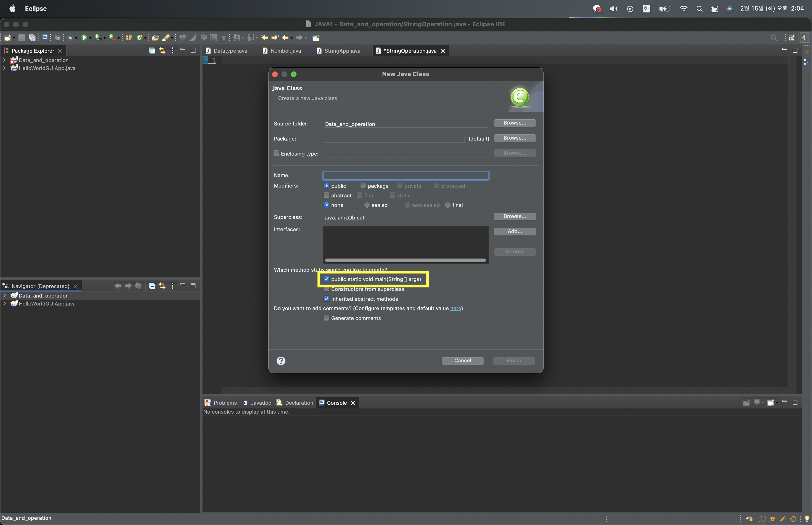Expand Data_and_operation in Package Explorer
The height and width of the screenshot is (525, 812).
coord(4,60)
